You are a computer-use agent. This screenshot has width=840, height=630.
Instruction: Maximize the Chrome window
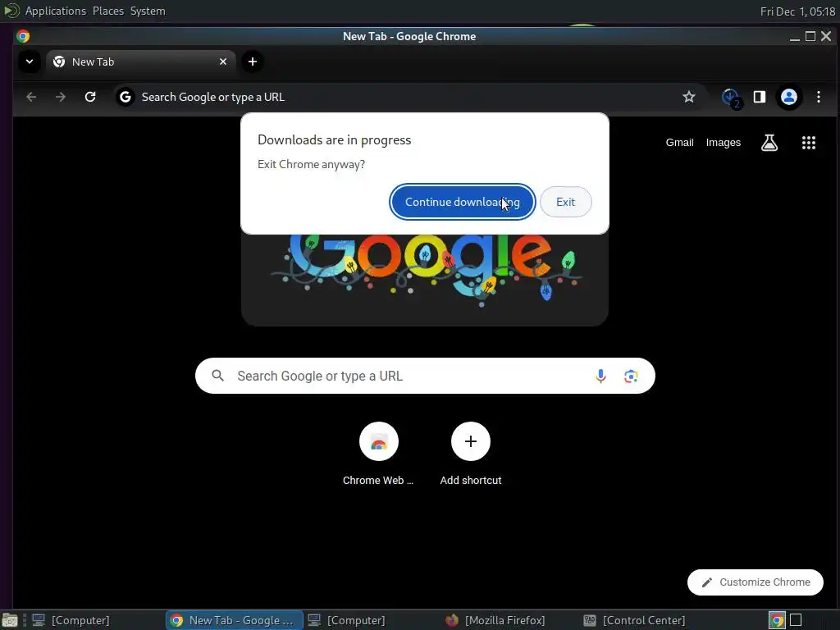coord(810,36)
